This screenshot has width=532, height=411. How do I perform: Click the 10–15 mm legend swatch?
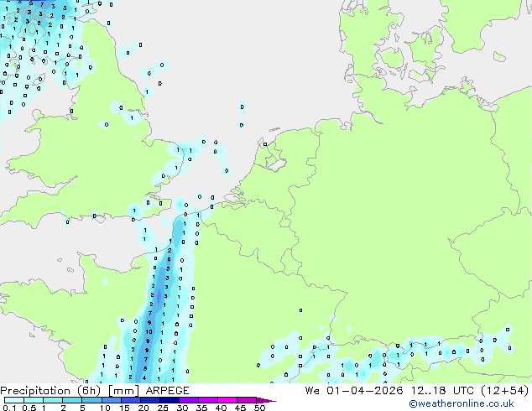tap(111, 400)
